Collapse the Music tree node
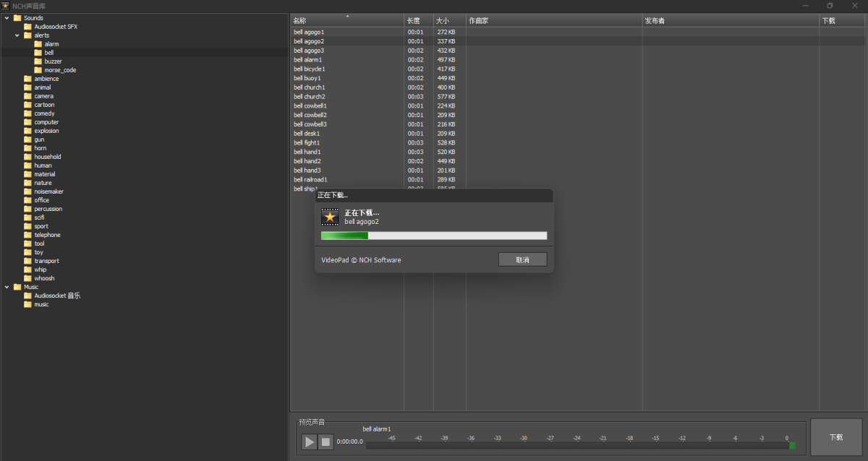This screenshot has width=868, height=461. pyautogui.click(x=7, y=287)
